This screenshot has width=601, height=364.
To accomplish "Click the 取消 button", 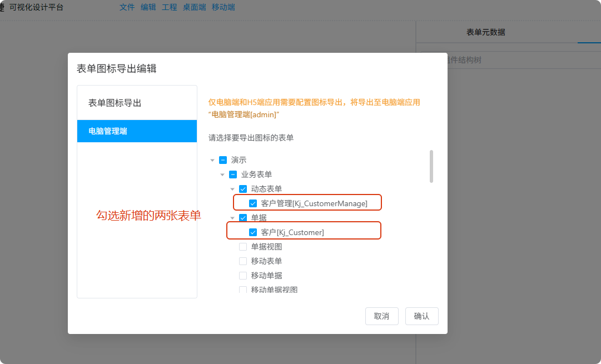I will tap(381, 316).
